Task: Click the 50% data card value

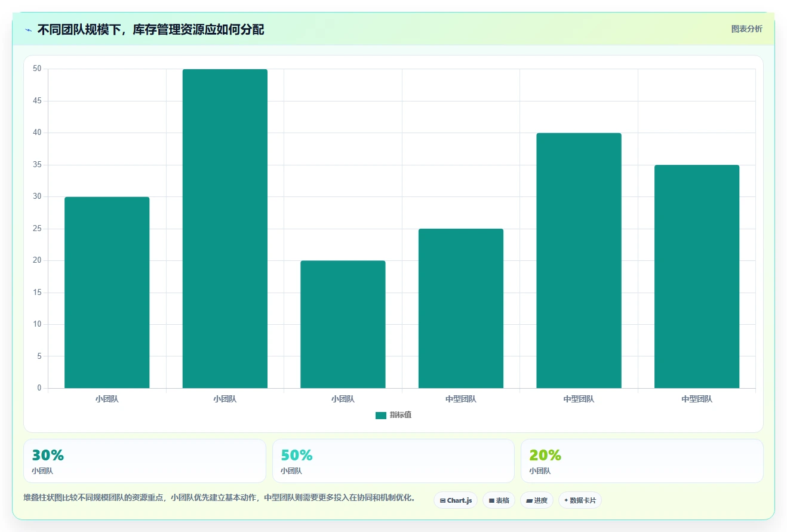Action: pyautogui.click(x=297, y=455)
